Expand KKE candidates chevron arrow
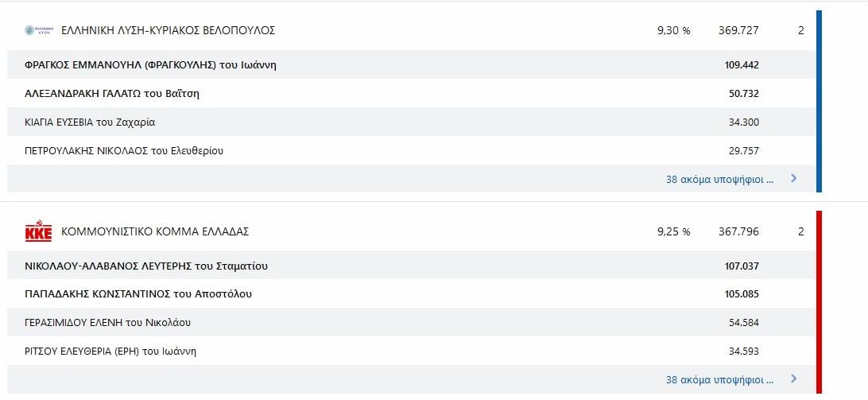Image resolution: width=868 pixels, height=400 pixels. 794,379
